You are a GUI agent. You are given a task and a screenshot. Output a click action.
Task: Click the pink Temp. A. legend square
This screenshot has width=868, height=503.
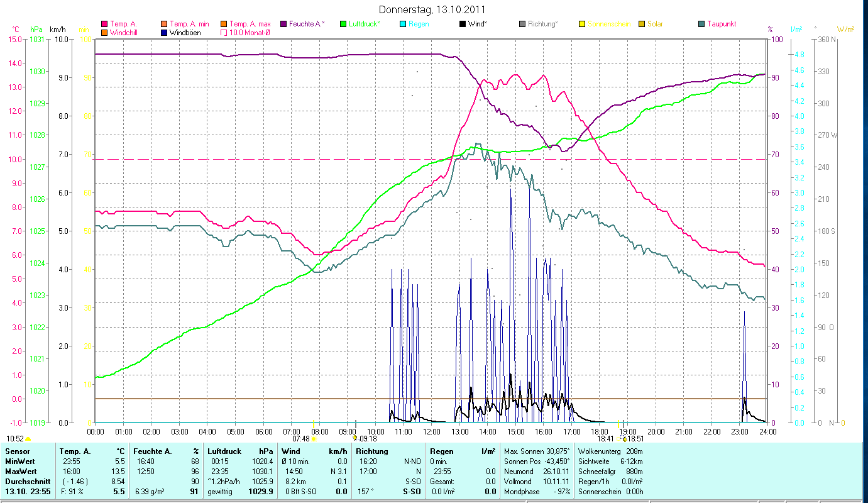104,24
